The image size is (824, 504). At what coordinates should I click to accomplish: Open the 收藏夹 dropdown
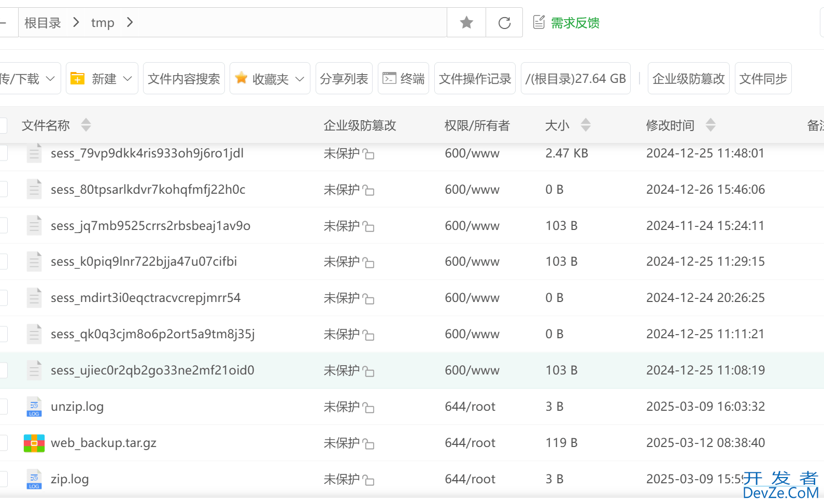pos(270,78)
